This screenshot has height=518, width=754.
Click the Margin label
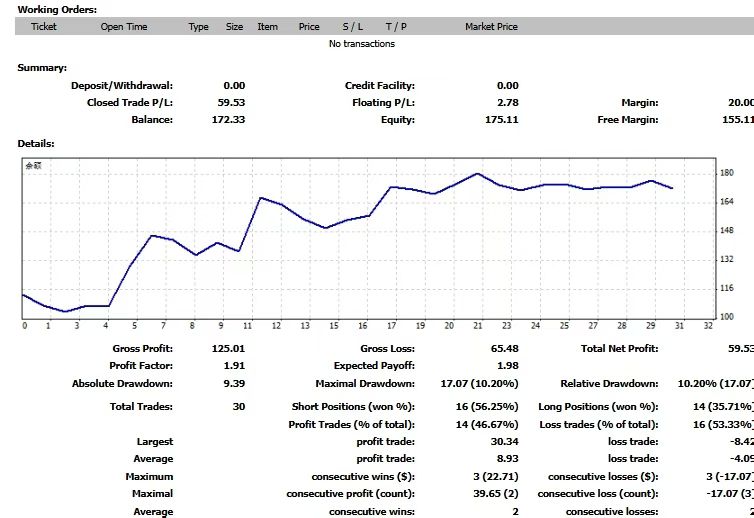coord(640,102)
